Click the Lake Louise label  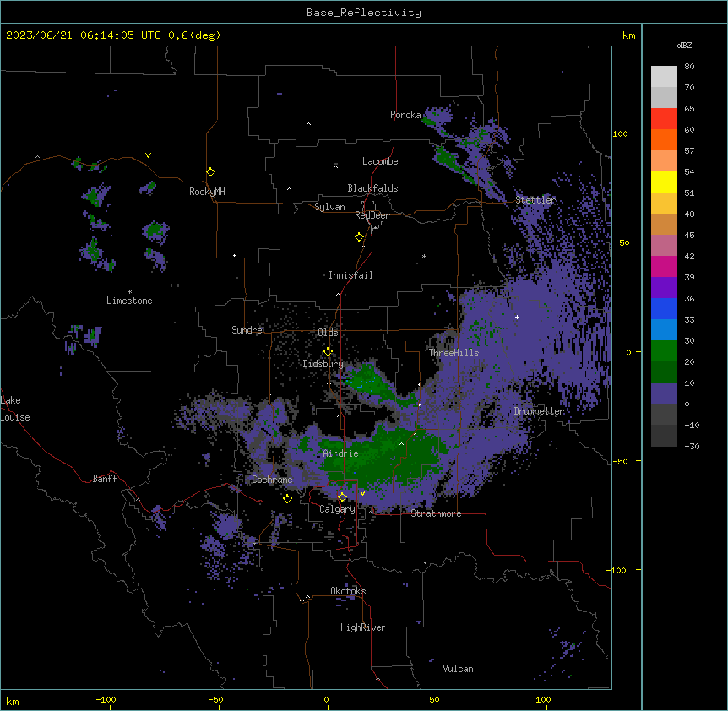coord(15,409)
